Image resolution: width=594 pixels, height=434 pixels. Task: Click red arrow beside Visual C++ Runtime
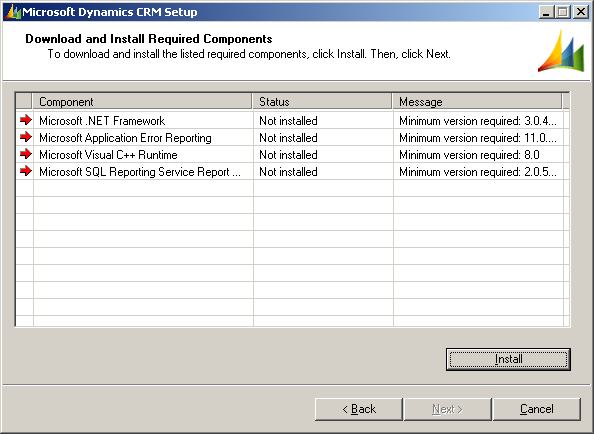coord(26,154)
